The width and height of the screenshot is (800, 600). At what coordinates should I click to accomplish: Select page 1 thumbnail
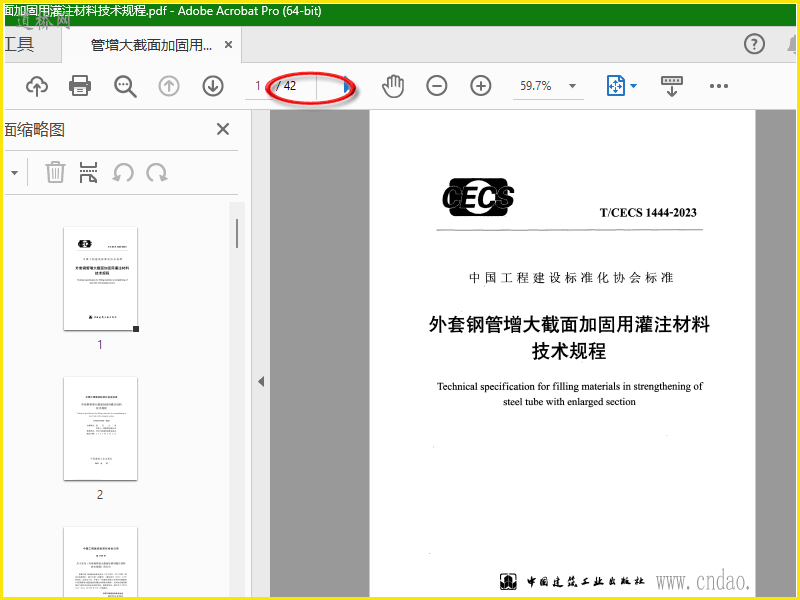(101, 279)
